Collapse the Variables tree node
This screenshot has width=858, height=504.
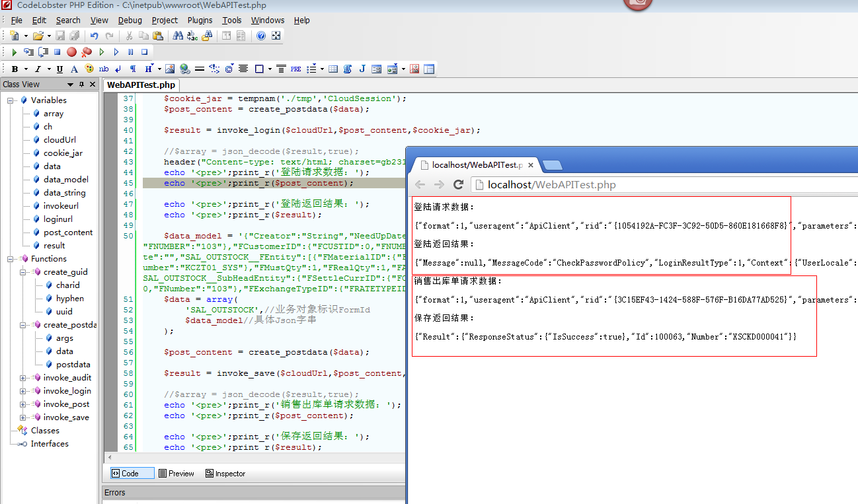point(11,100)
